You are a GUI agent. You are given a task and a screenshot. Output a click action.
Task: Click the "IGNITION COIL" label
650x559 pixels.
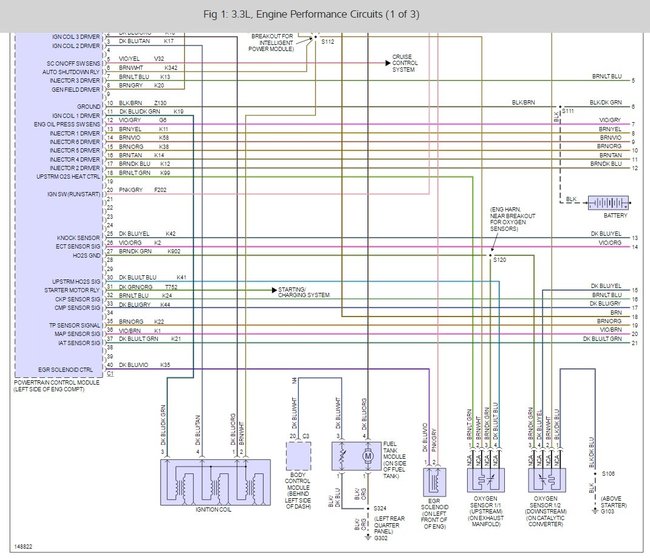pyautogui.click(x=213, y=510)
